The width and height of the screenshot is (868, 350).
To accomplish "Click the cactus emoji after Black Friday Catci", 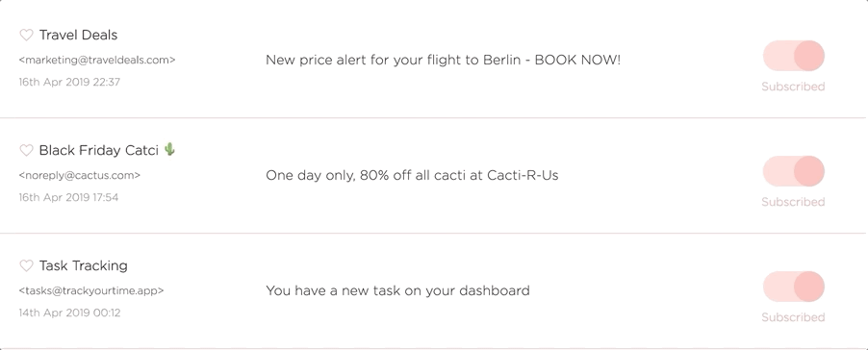I will (x=170, y=149).
